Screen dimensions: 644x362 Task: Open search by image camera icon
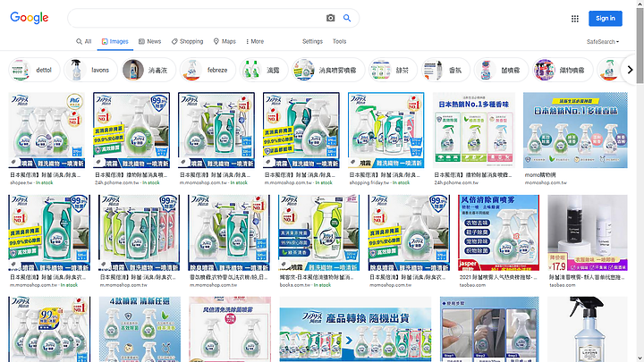coord(331,18)
